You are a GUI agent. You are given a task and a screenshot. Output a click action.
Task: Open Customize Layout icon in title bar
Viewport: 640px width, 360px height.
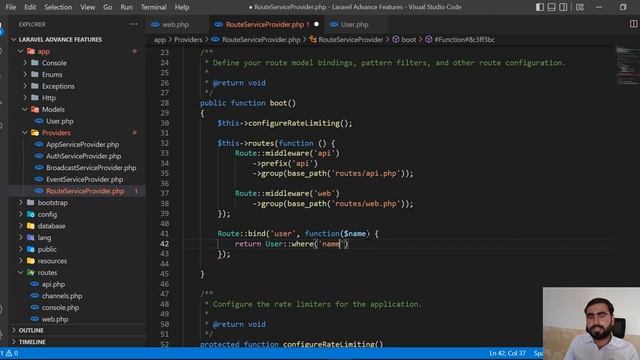pyautogui.click(x=580, y=7)
